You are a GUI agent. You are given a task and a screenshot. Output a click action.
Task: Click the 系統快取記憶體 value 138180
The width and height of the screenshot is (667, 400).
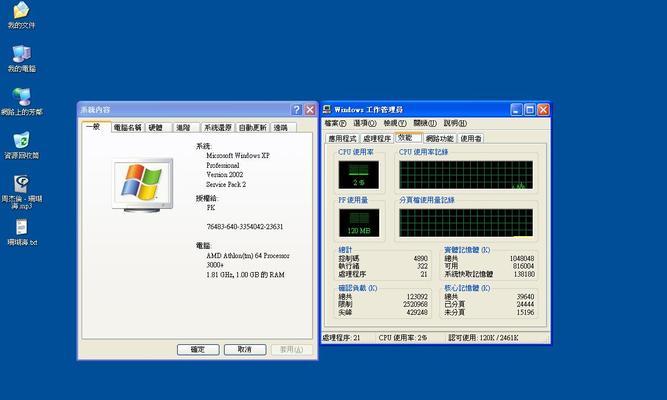tap(523, 274)
